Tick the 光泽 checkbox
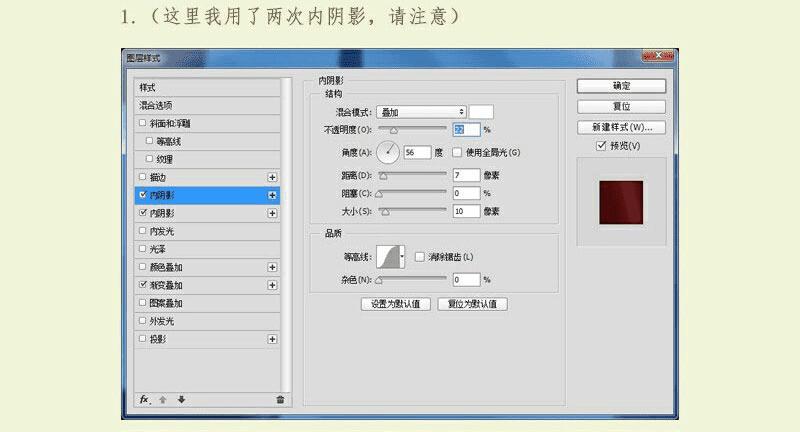 142,248
